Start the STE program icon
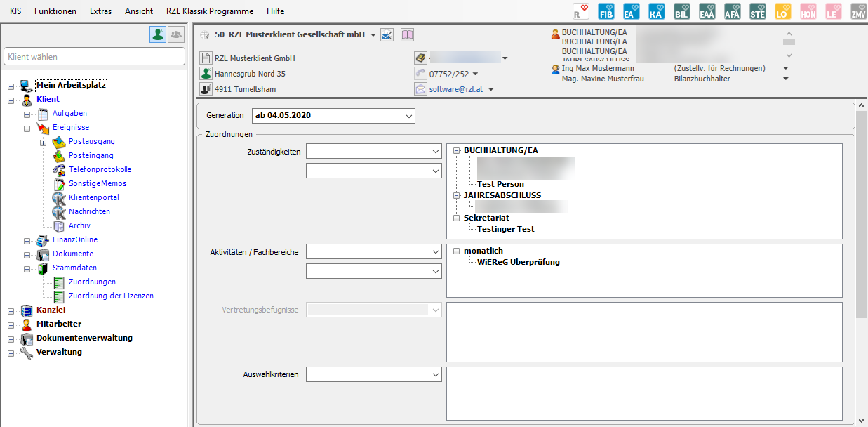 click(x=757, y=11)
